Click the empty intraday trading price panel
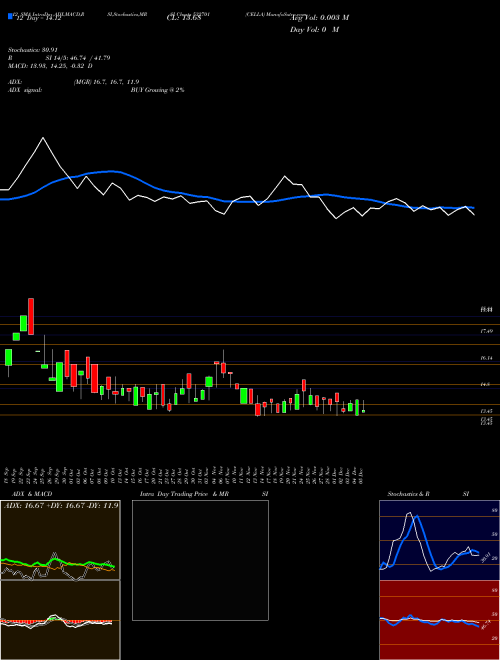This screenshot has width=500, height=660. [x=200, y=560]
